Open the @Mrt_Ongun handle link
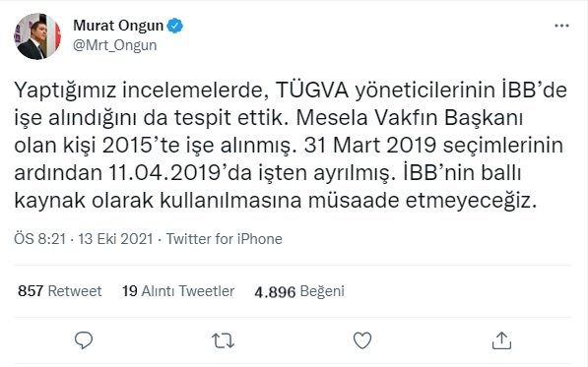This screenshot has width=588, height=367. pyautogui.click(x=115, y=45)
